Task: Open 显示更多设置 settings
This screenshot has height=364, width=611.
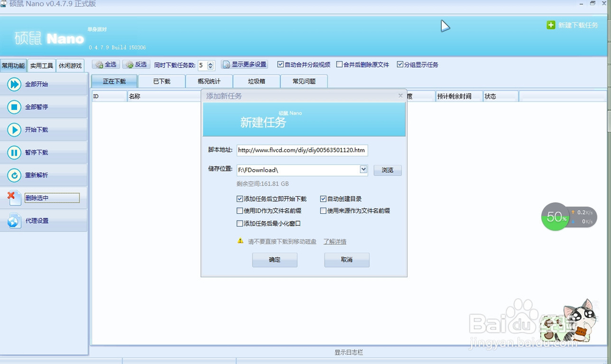Action: pos(244,65)
